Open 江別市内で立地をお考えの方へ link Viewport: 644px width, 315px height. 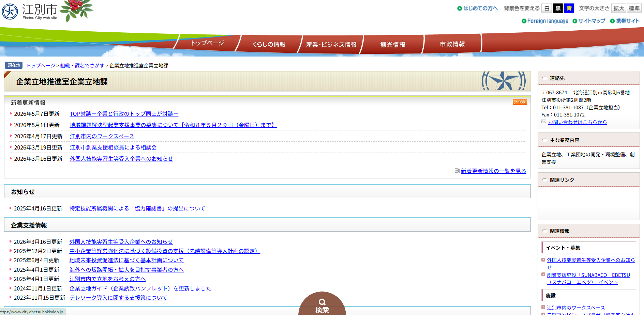coord(107,279)
